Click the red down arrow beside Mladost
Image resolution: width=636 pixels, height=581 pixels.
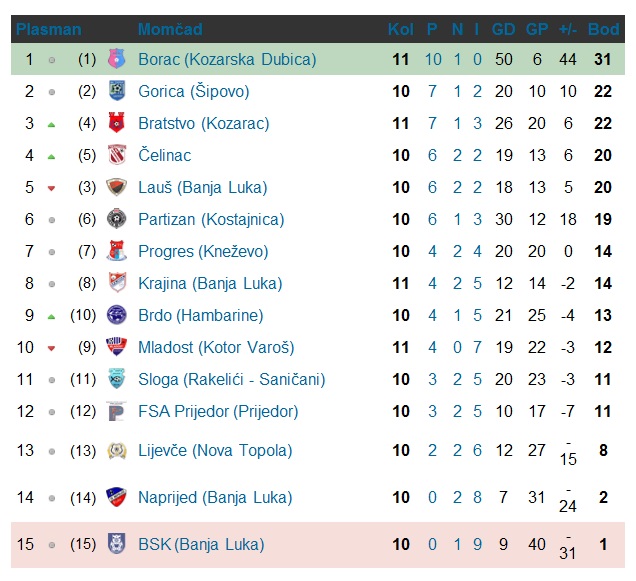coord(52,348)
